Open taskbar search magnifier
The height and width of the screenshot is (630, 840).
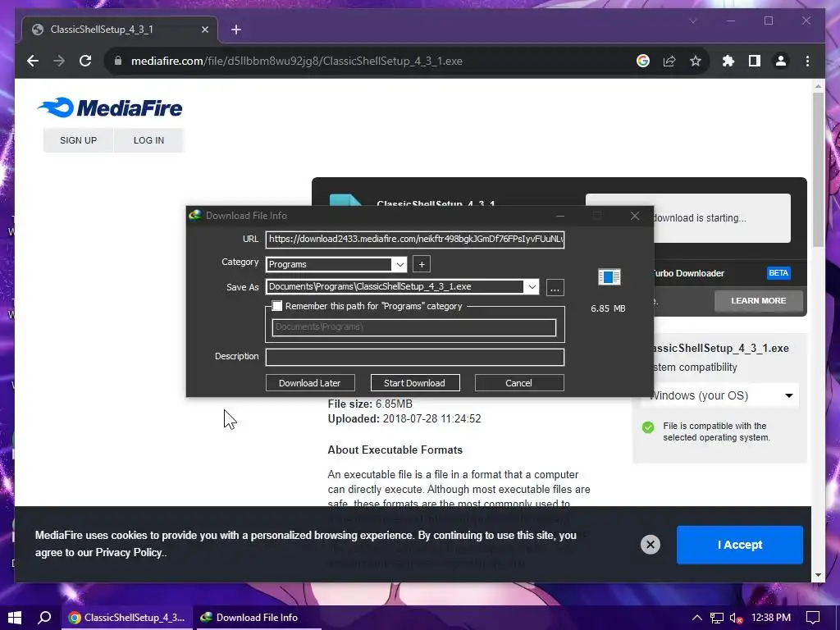coord(45,618)
